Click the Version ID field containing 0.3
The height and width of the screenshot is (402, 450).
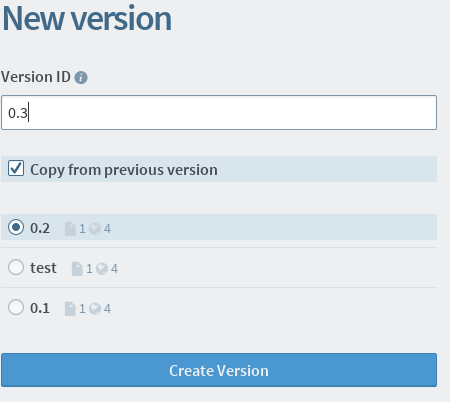(x=219, y=113)
